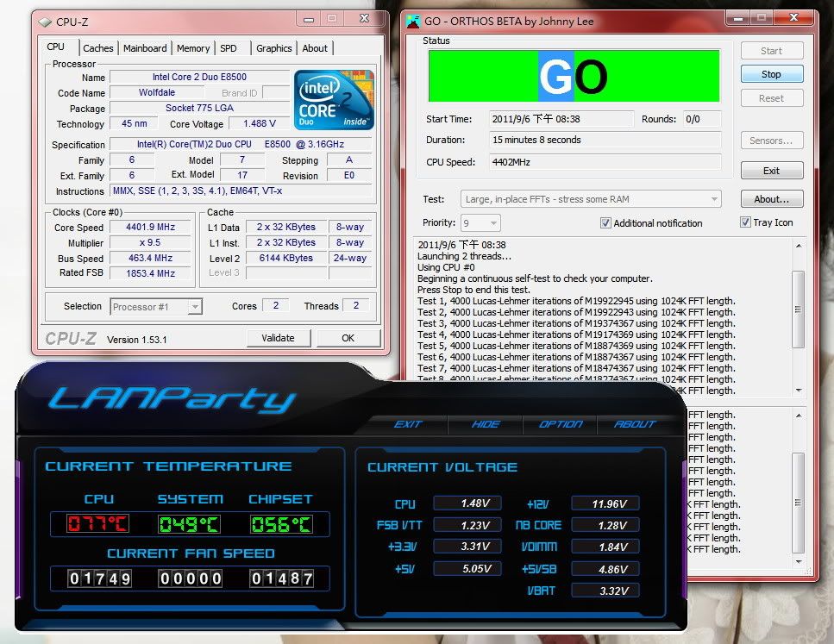Click the lower log scrollbar up arrow
Image resolution: width=834 pixels, height=644 pixels.
tap(799, 416)
